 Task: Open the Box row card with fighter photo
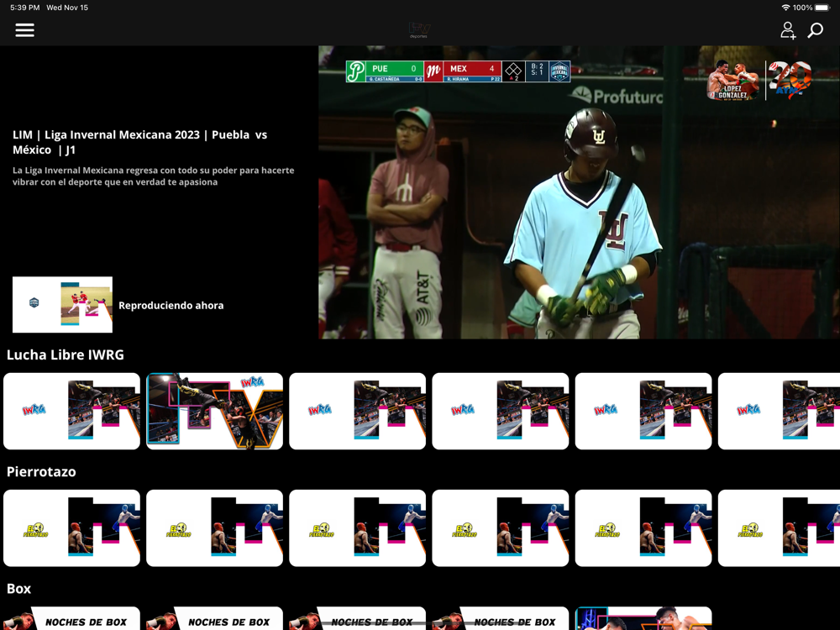(x=643, y=618)
